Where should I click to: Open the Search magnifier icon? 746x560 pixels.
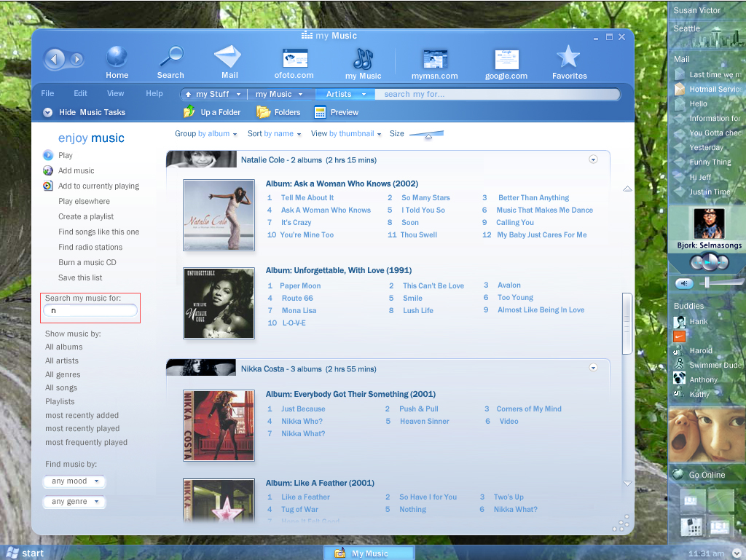click(171, 57)
